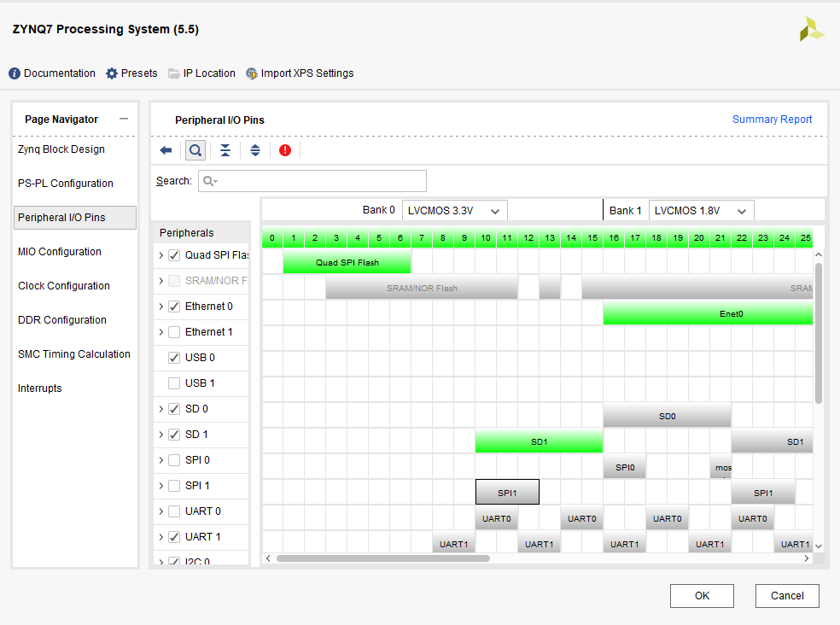The image size is (840, 625).
Task: Open SMC Timing Calculation page
Action: tap(74, 354)
